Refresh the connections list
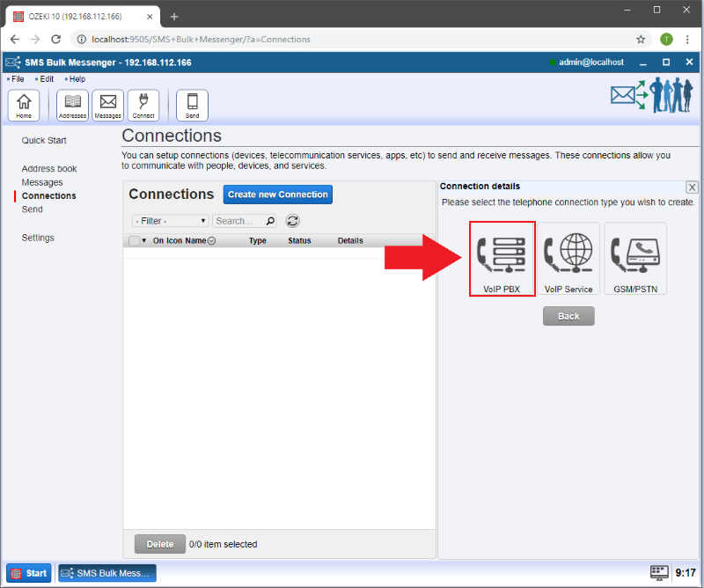The width and height of the screenshot is (704, 588). click(293, 221)
